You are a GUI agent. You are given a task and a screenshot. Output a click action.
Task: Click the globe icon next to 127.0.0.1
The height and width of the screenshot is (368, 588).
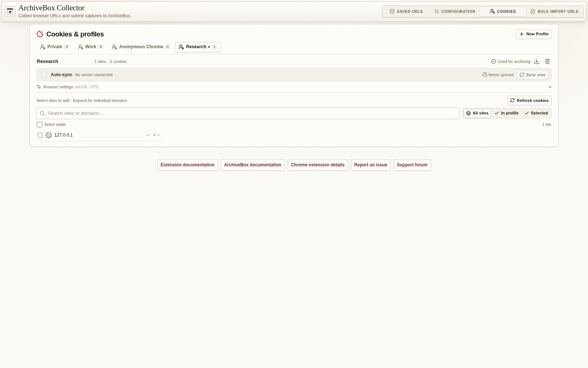pos(49,135)
